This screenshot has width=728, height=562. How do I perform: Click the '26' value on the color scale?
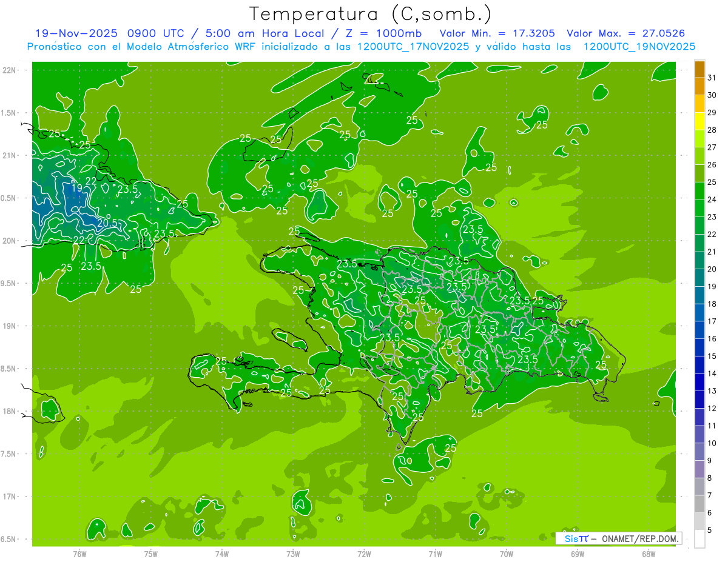(x=712, y=165)
